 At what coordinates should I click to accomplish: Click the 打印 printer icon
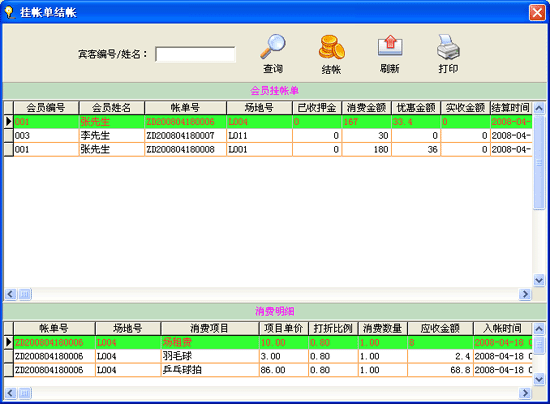448,47
